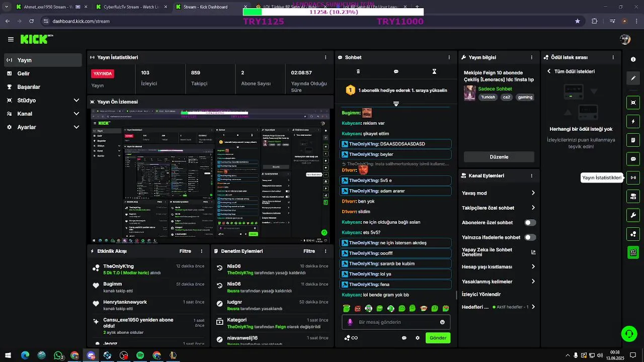Toggle Yayın İstatistikleri broadcast icon in right toolbar
This screenshot has height=362, width=644.
tap(633, 177)
